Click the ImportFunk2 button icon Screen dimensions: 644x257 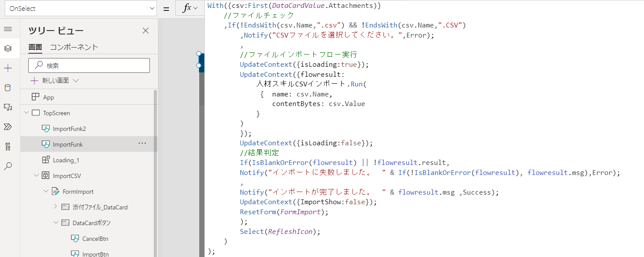point(45,129)
